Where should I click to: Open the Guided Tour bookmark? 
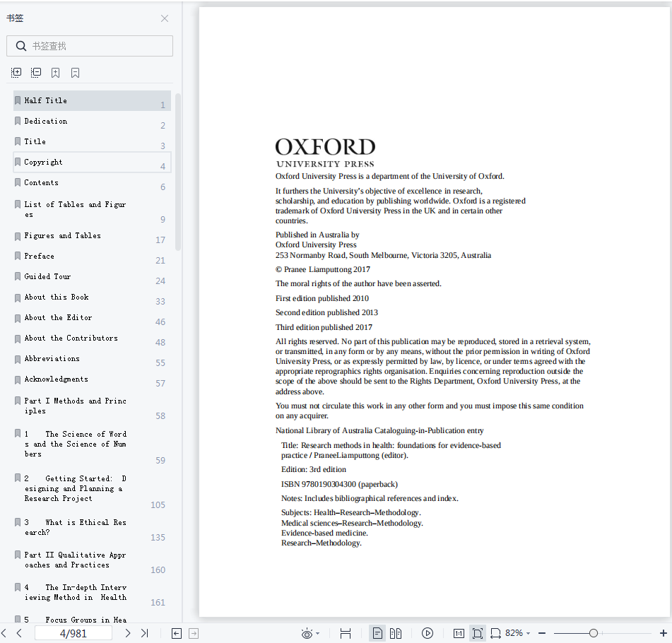pyautogui.click(x=92, y=278)
